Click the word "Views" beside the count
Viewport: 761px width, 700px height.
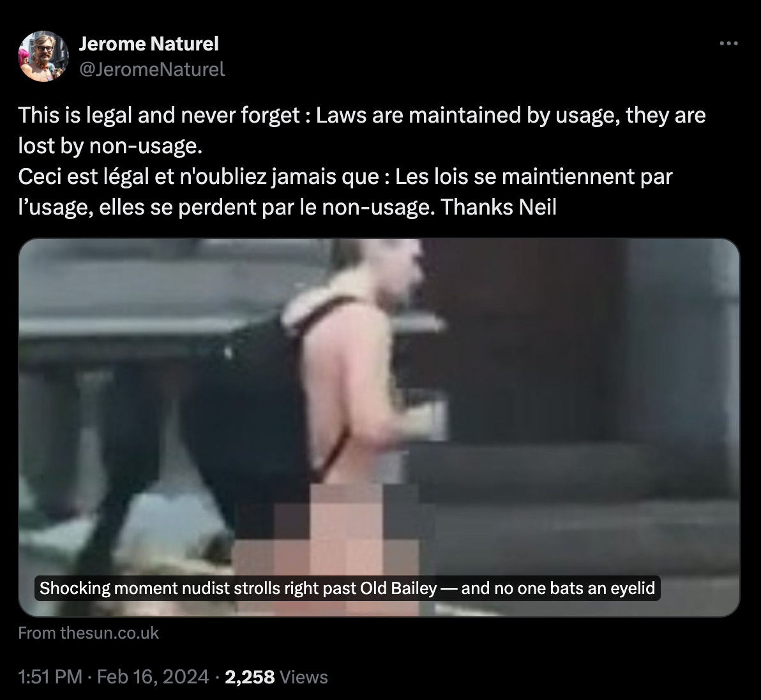point(304,677)
